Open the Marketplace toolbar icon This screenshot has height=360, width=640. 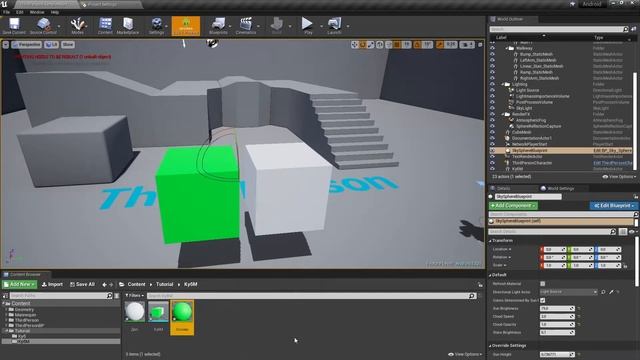click(x=128, y=26)
